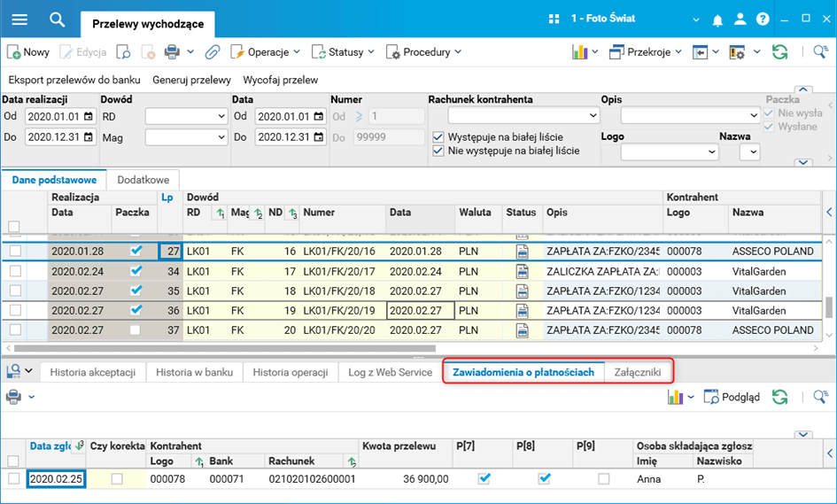Click 'Eksport przelewów do banku' button

point(74,80)
